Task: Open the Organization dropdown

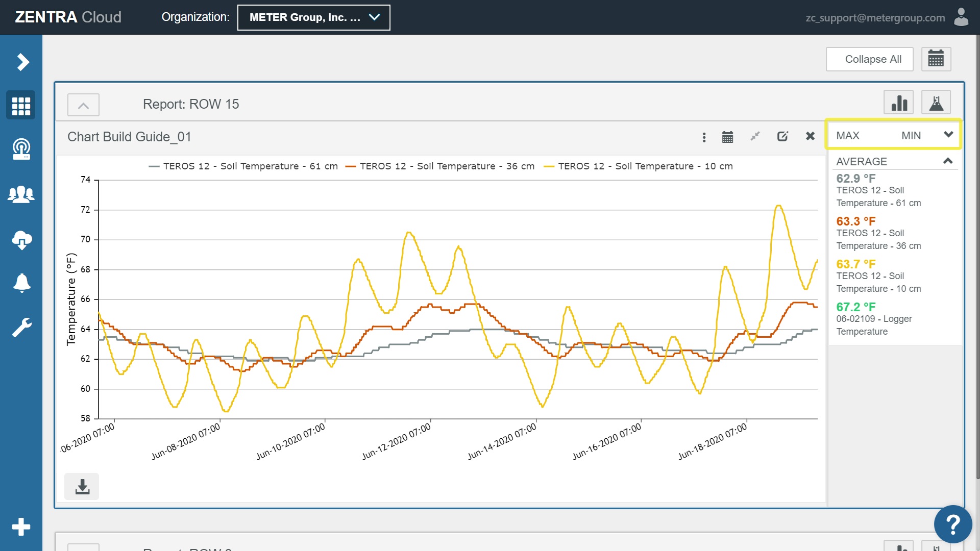Action: [313, 17]
